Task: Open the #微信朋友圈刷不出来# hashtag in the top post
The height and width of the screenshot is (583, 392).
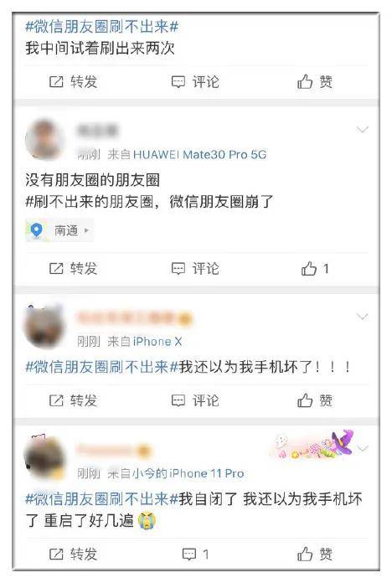Action: click(102, 27)
